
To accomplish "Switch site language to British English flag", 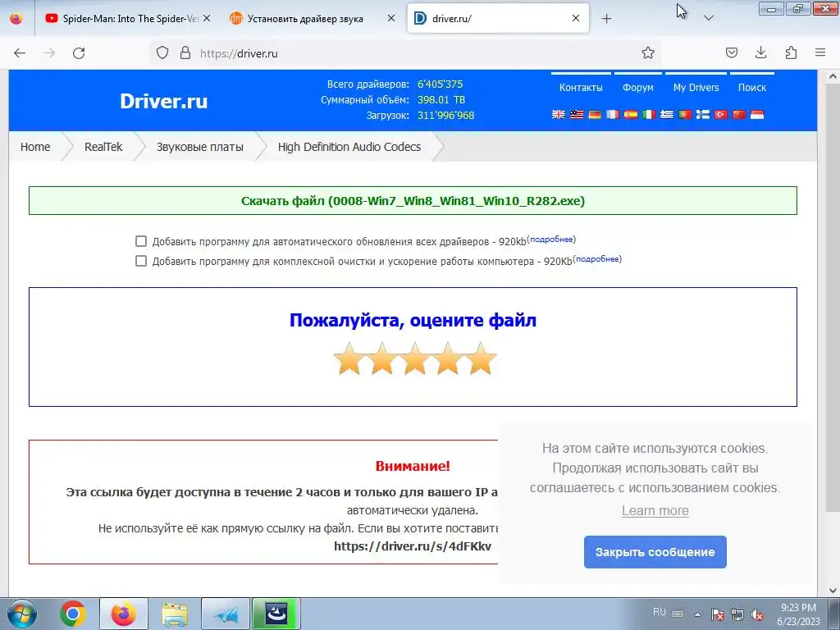I will (x=559, y=114).
